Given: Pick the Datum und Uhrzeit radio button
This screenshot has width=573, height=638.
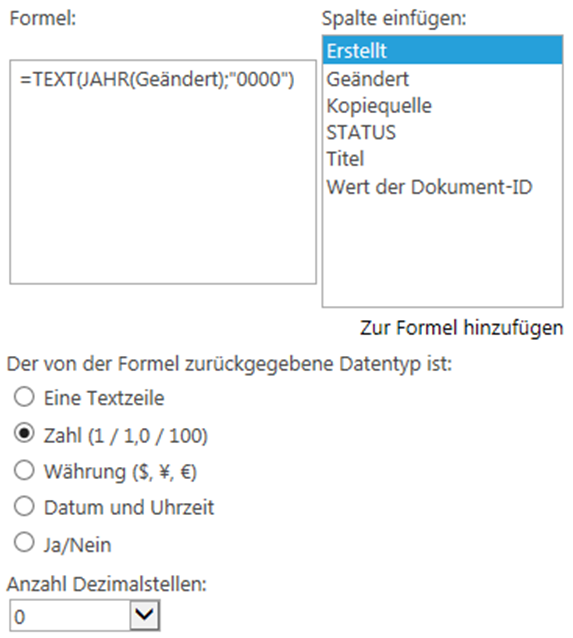Looking at the screenshot, I should (x=24, y=507).
